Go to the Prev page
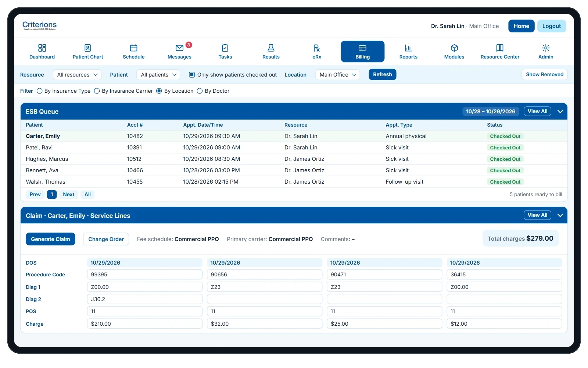Image resolution: width=588 pixels, height=368 pixels. click(x=35, y=194)
